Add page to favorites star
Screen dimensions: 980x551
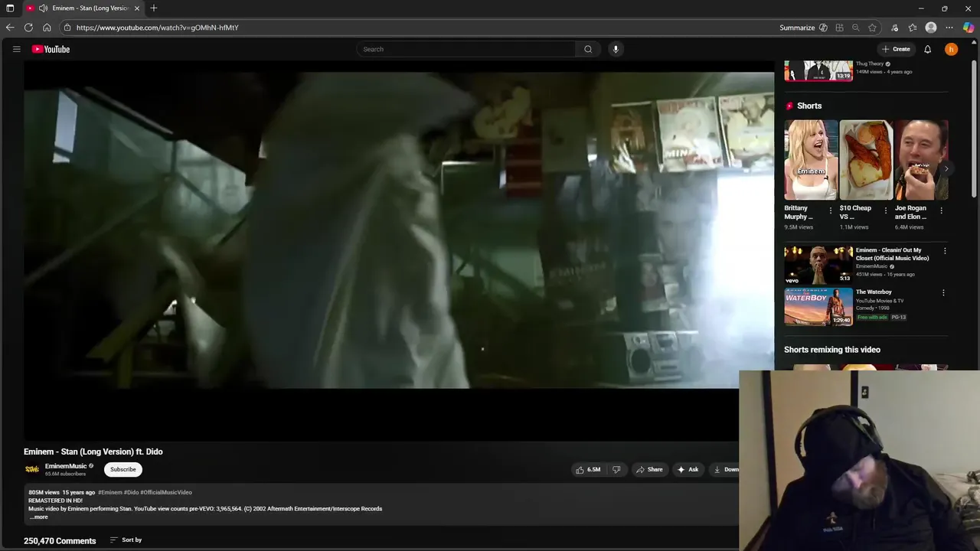[872, 28]
